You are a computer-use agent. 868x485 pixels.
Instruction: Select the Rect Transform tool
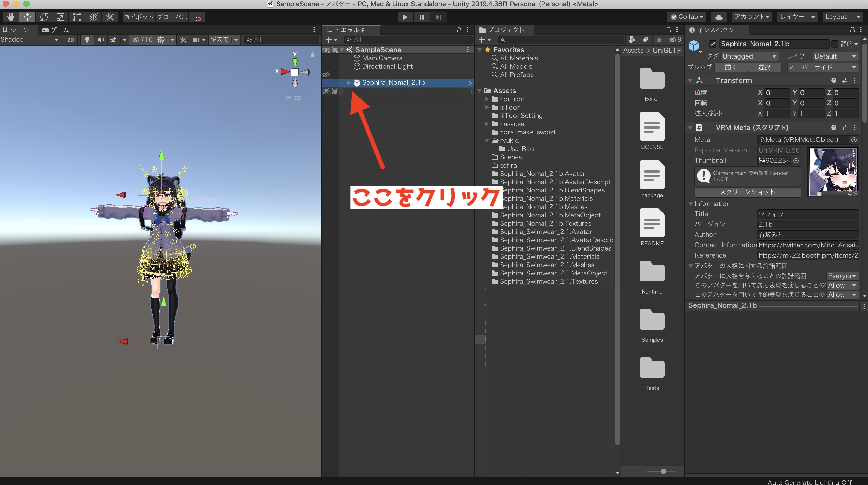pos(77,17)
